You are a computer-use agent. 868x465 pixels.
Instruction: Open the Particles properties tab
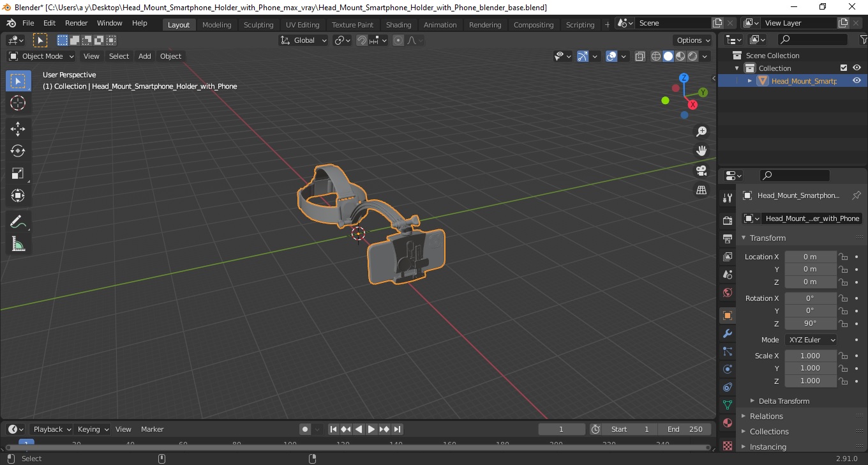727,351
